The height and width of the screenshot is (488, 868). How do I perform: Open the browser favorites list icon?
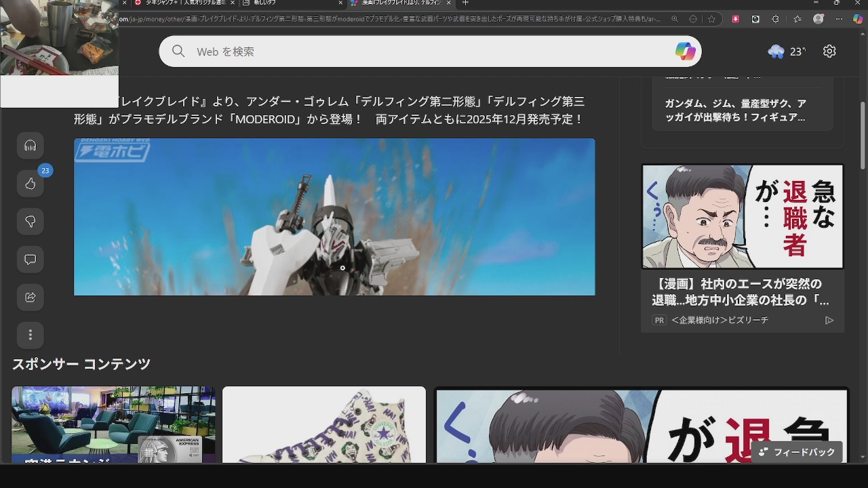pyautogui.click(x=797, y=19)
